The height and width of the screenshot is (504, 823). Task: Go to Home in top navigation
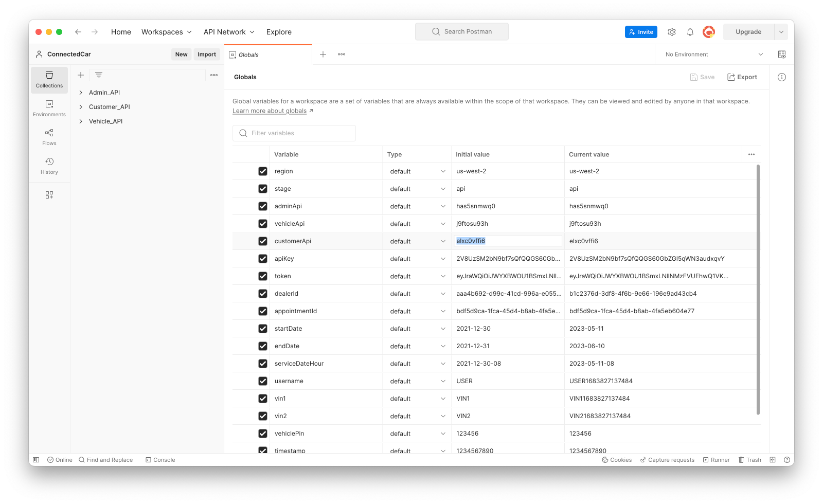point(121,32)
